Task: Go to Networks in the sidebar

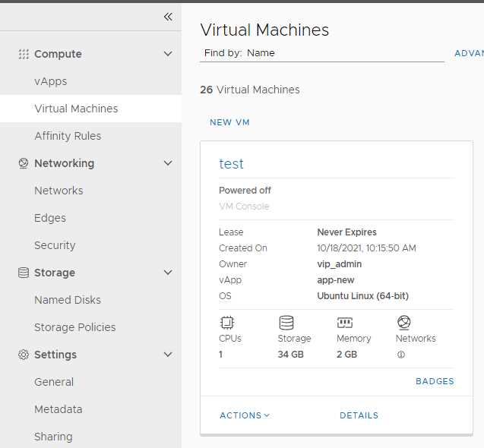Action: pos(59,191)
